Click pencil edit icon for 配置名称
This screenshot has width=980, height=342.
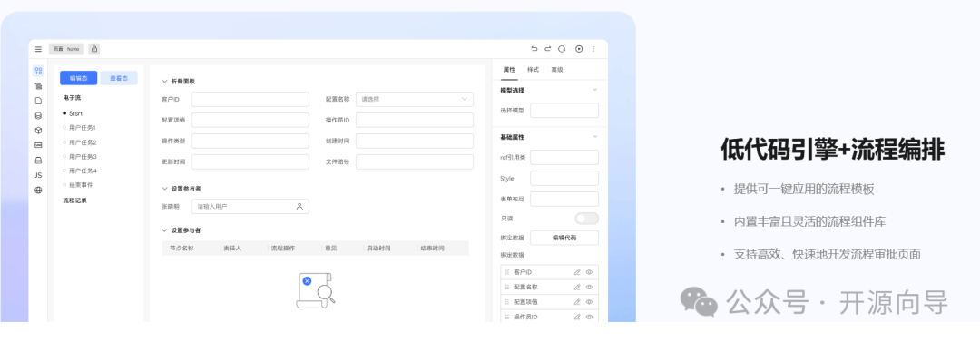point(577,287)
